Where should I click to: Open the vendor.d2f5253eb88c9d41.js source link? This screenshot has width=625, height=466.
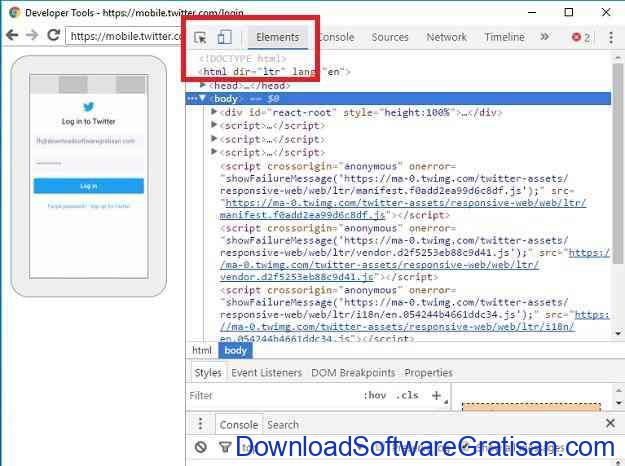[x=415, y=265]
